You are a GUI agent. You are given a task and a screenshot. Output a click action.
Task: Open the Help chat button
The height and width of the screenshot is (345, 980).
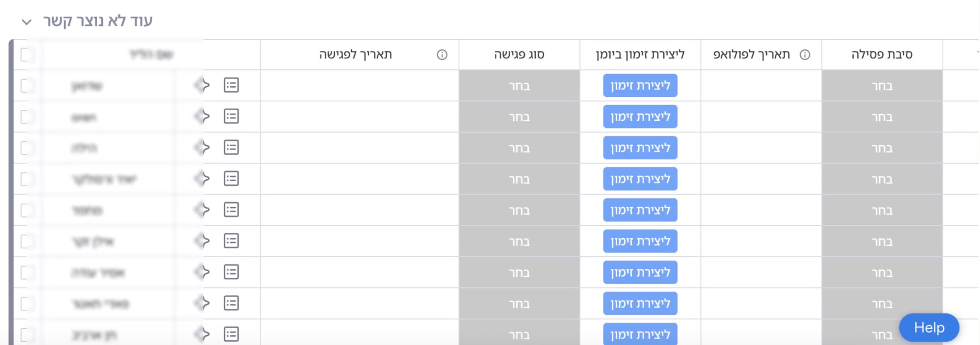coord(928,328)
